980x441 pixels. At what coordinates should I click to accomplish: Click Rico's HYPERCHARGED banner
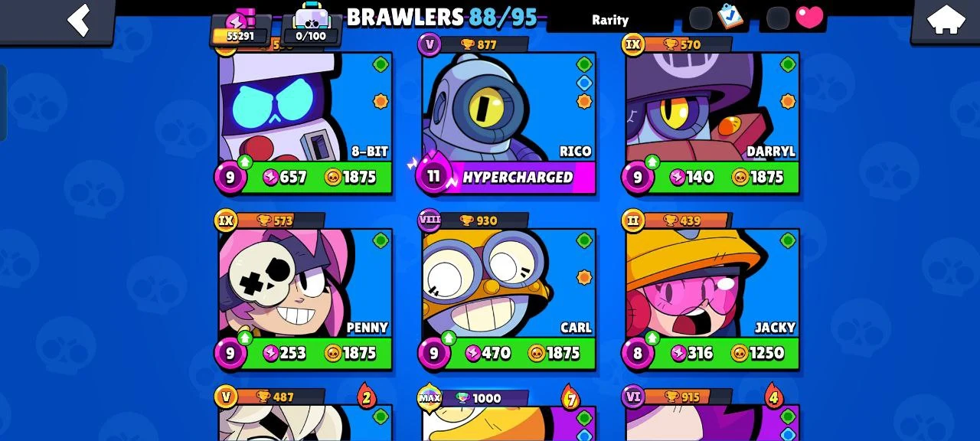(518, 178)
